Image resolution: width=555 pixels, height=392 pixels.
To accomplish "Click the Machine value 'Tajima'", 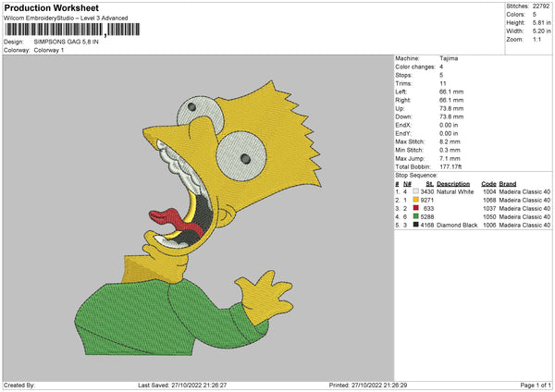I will (x=449, y=58).
